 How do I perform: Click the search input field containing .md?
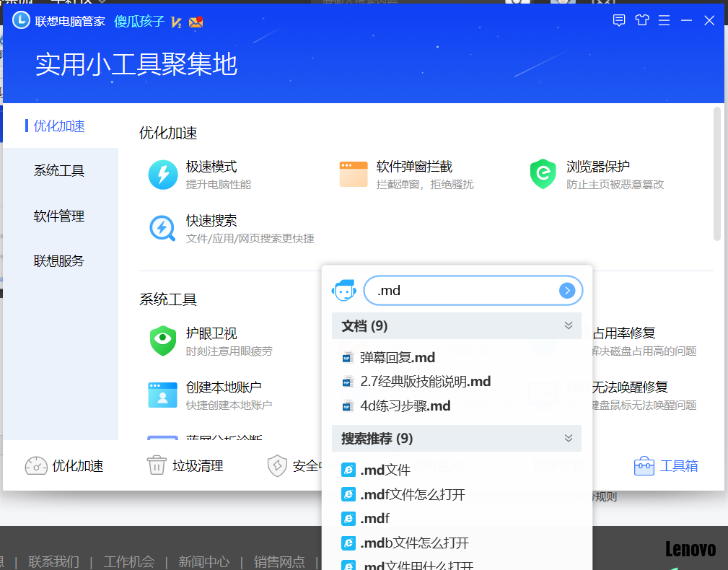pyautogui.click(x=462, y=291)
